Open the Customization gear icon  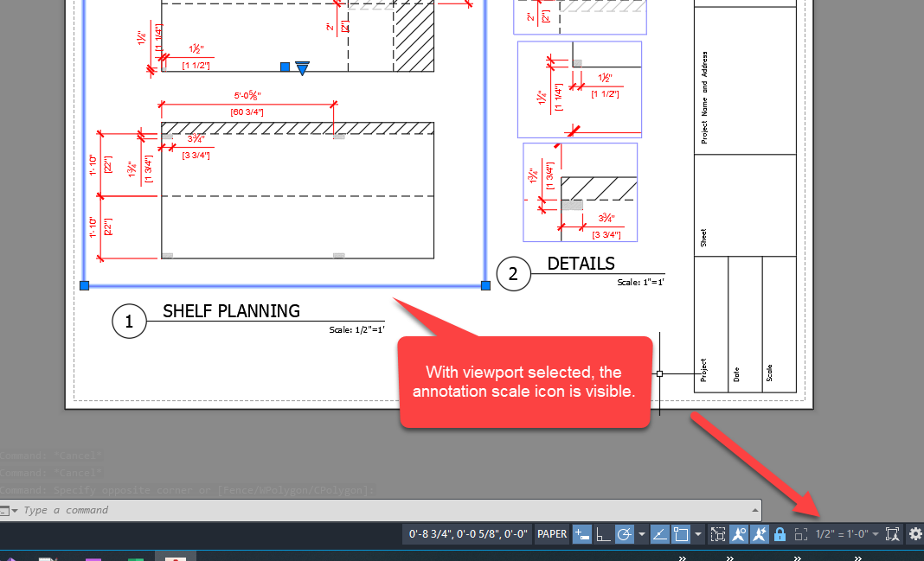point(914,534)
